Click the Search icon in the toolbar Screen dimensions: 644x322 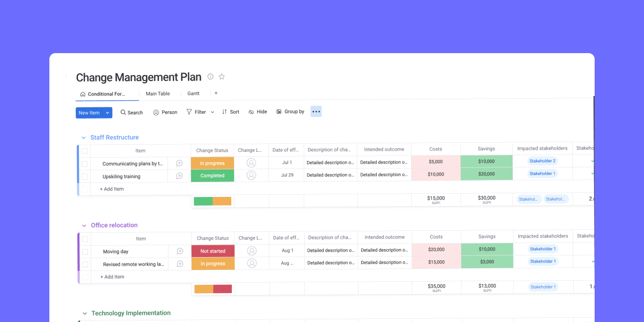click(131, 112)
